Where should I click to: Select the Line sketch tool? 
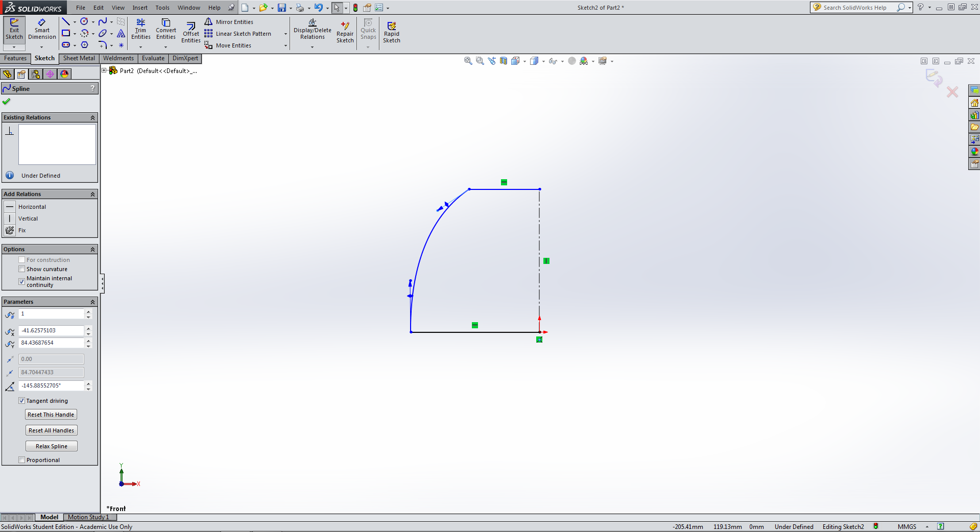[66, 21]
